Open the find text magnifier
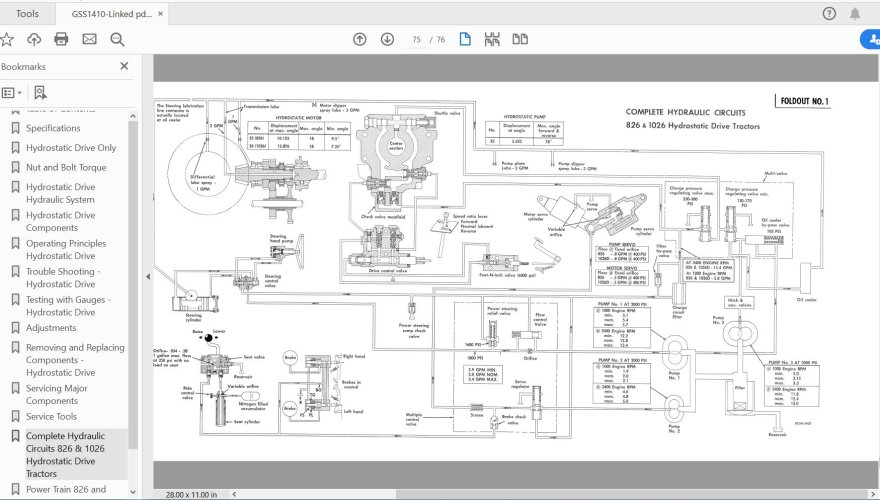880x500 pixels. (117, 39)
